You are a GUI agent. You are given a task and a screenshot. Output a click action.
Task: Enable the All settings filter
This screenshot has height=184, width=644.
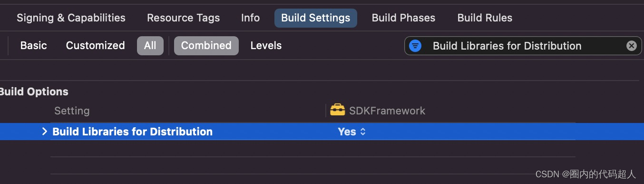click(150, 46)
